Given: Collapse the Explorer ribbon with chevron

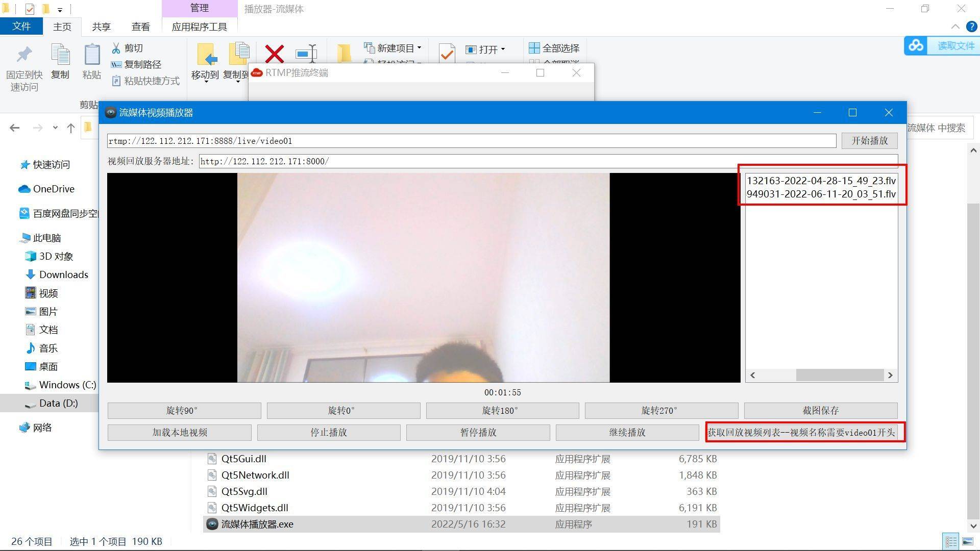Looking at the screenshot, I should 955,27.
